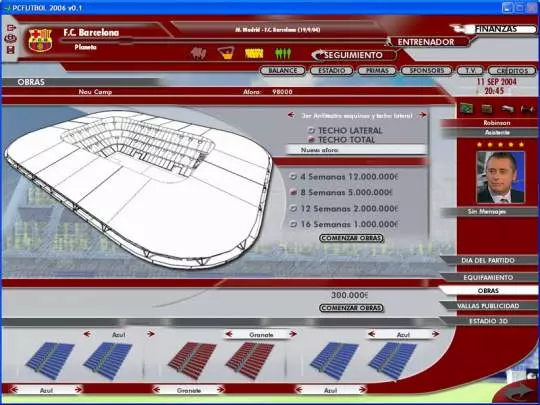540x405 pixels.
Task: Click the M. Madrid - F.C. Barcelona match text
Action: pos(278,30)
